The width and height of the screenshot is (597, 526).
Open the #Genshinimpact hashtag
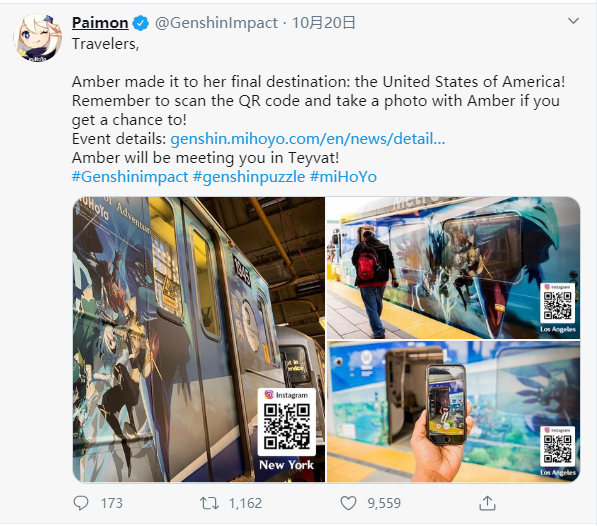130,177
